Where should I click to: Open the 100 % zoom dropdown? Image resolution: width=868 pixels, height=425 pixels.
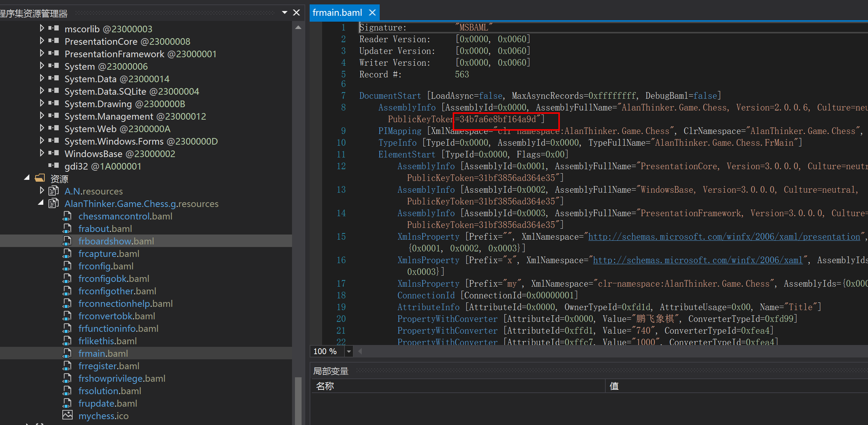coord(349,352)
